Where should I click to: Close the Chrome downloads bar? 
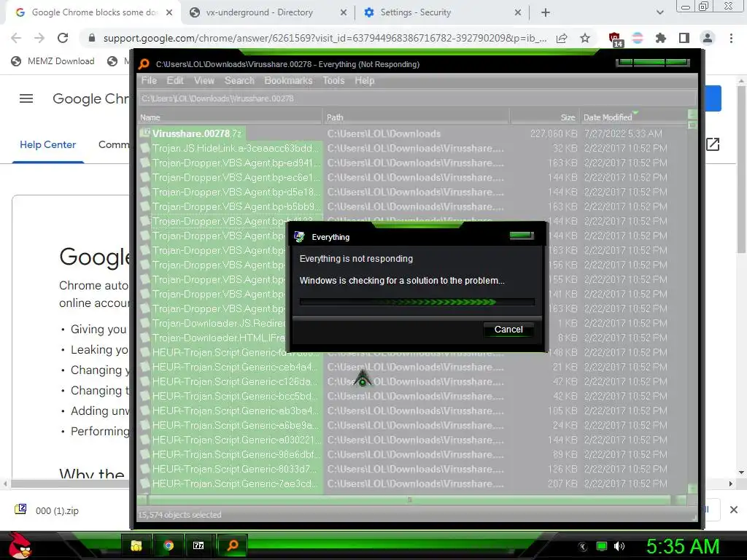click(734, 510)
